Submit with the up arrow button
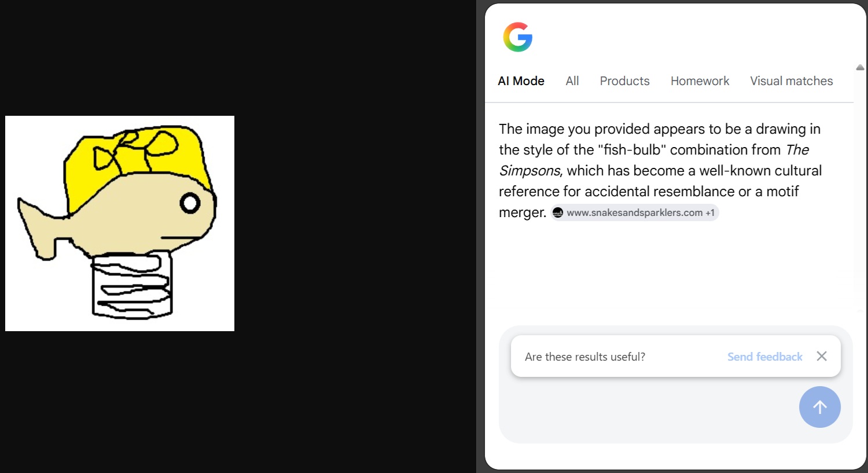The height and width of the screenshot is (473, 868). click(819, 407)
